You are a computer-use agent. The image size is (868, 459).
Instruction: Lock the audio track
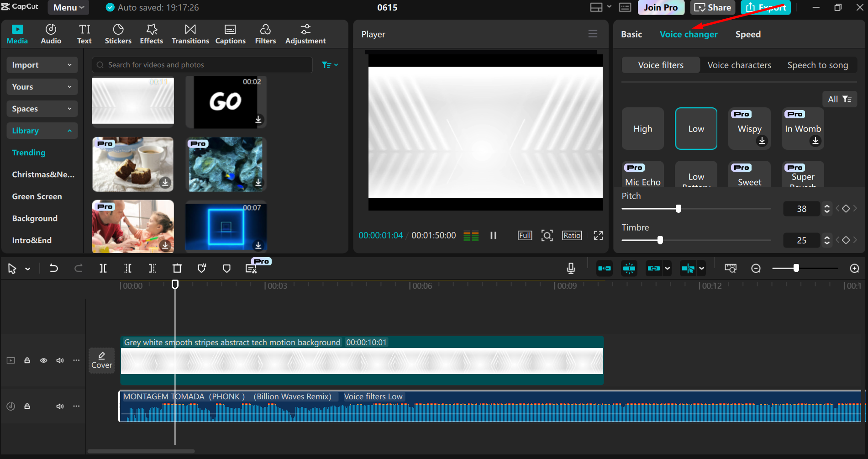tap(27, 406)
